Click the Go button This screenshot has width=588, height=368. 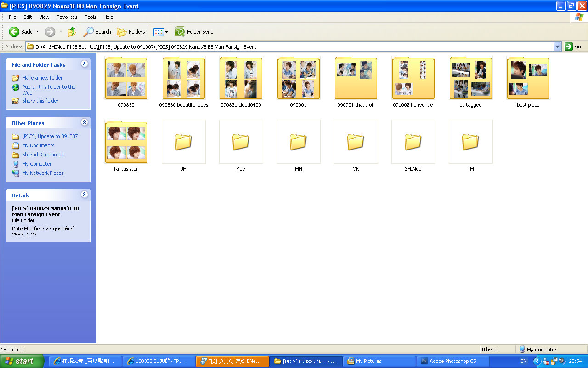(x=573, y=46)
